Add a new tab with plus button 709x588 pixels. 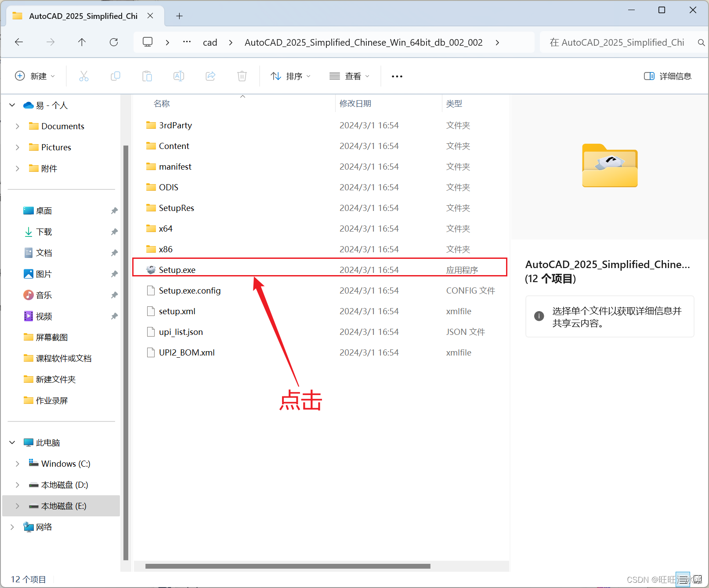[x=179, y=16]
